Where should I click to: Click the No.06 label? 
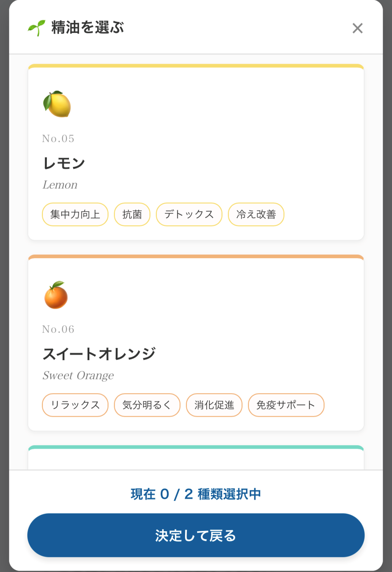58,329
